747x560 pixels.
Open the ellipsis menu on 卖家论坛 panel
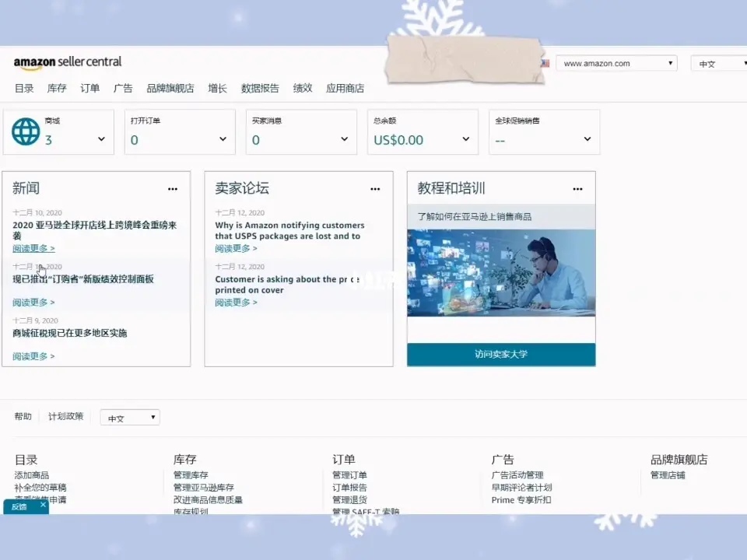pyautogui.click(x=375, y=188)
